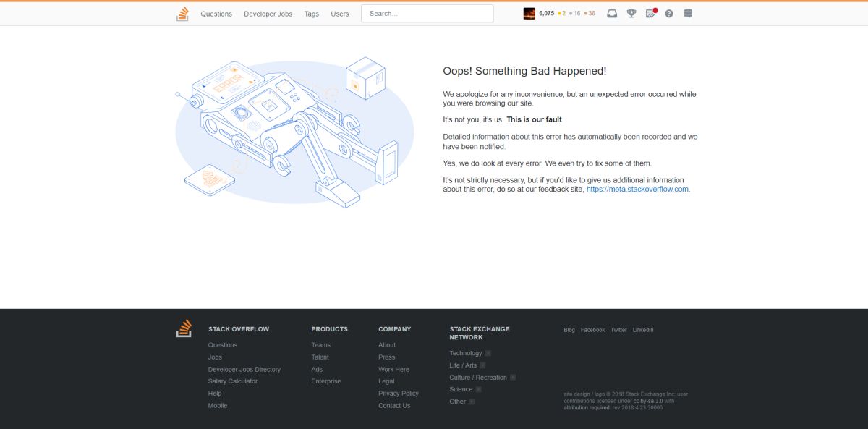
Task: Open Privacy Policy footer link
Action: [399, 394]
